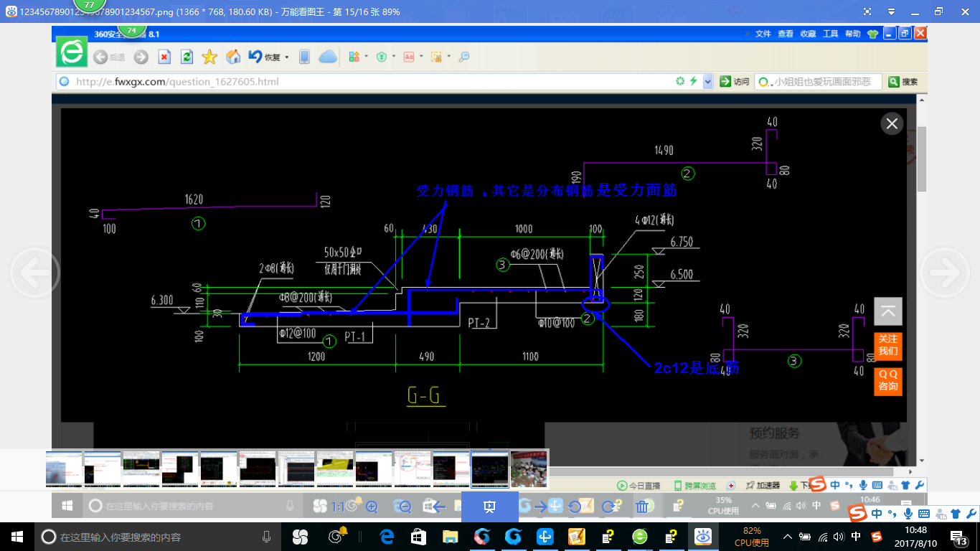Click the orange 关注我们 button
Screen dimensions: 980x551
[x=887, y=345]
